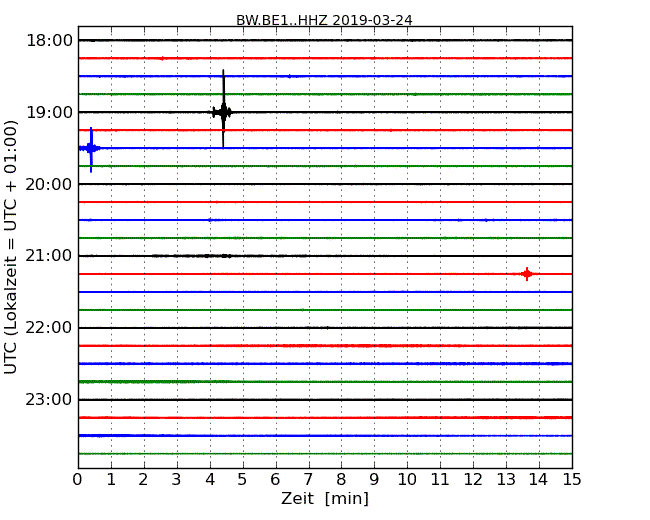Select the 22:00 time label
The height and width of the screenshot is (520, 650).
pos(49,328)
